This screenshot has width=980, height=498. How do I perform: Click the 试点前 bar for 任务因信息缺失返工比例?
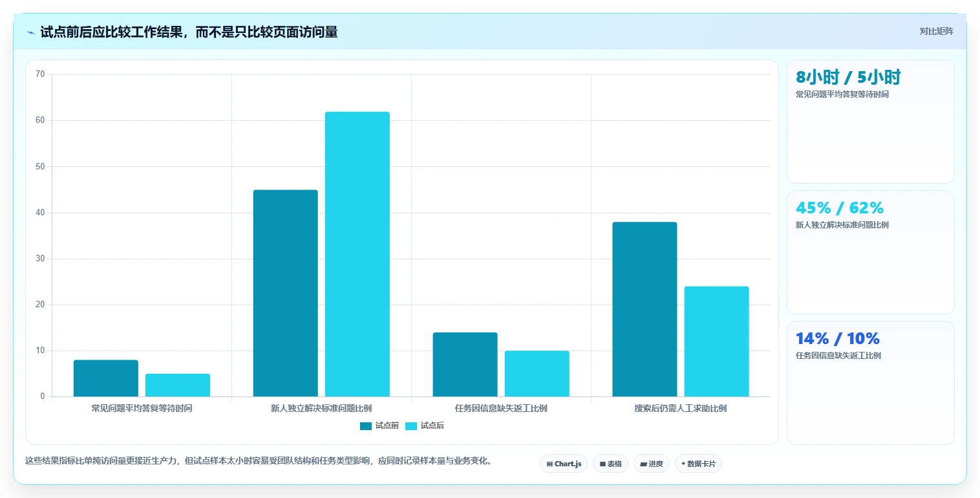[x=465, y=364]
